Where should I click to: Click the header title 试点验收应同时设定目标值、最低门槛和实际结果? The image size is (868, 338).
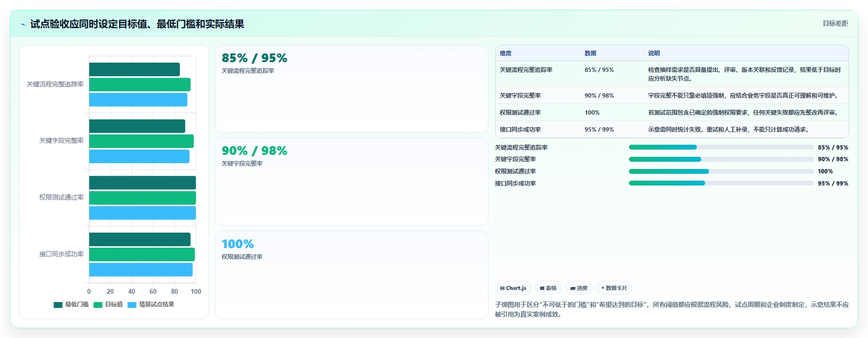tap(137, 24)
